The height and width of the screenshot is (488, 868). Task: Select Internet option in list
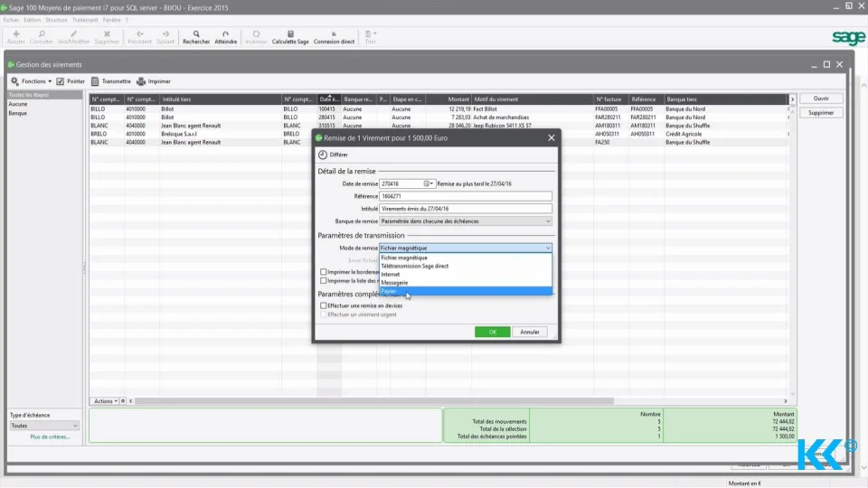(x=466, y=275)
